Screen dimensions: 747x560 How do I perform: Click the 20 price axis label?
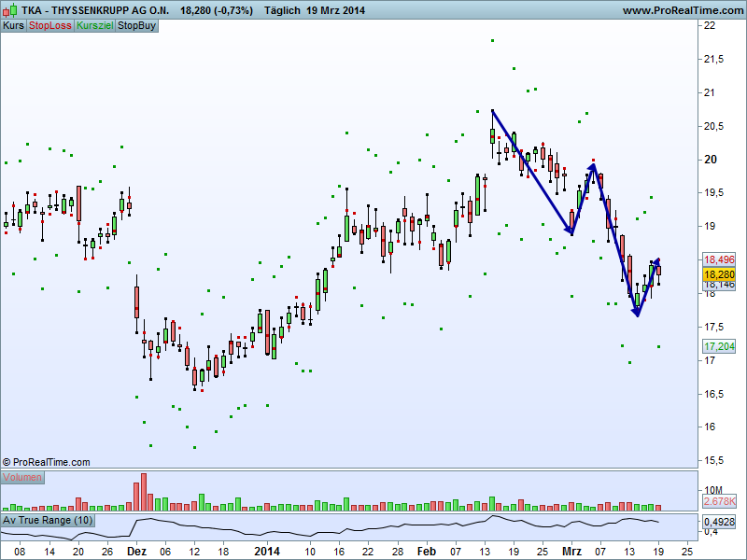[x=710, y=160]
